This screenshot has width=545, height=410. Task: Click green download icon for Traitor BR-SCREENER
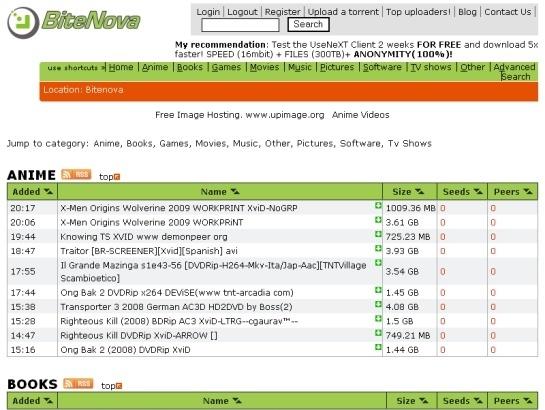click(378, 248)
